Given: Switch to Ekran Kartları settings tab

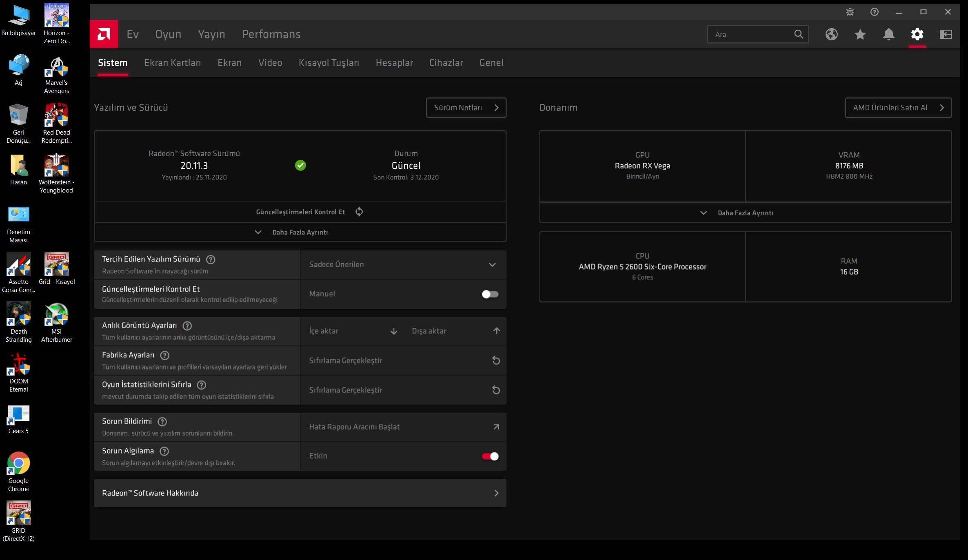Looking at the screenshot, I should pos(172,63).
